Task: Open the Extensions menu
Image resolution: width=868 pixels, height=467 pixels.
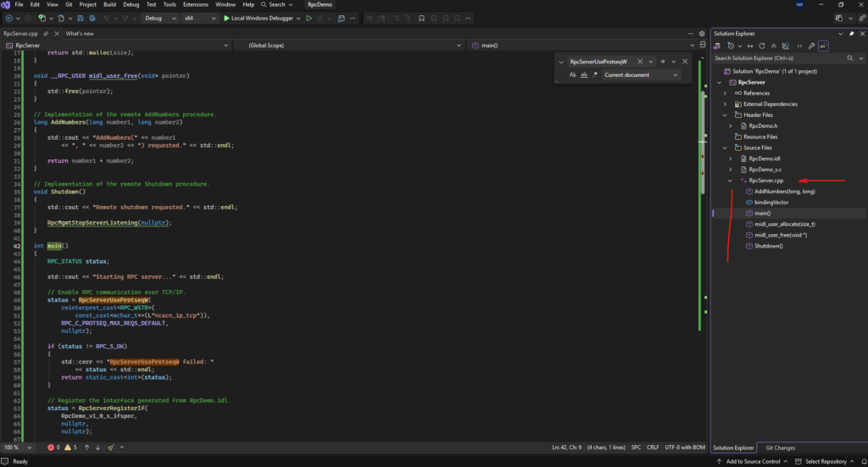Action: (196, 4)
